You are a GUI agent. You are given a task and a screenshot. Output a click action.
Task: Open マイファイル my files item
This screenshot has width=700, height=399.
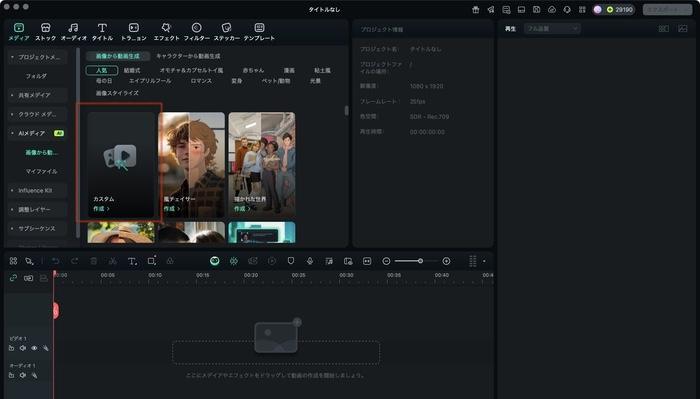click(x=41, y=171)
